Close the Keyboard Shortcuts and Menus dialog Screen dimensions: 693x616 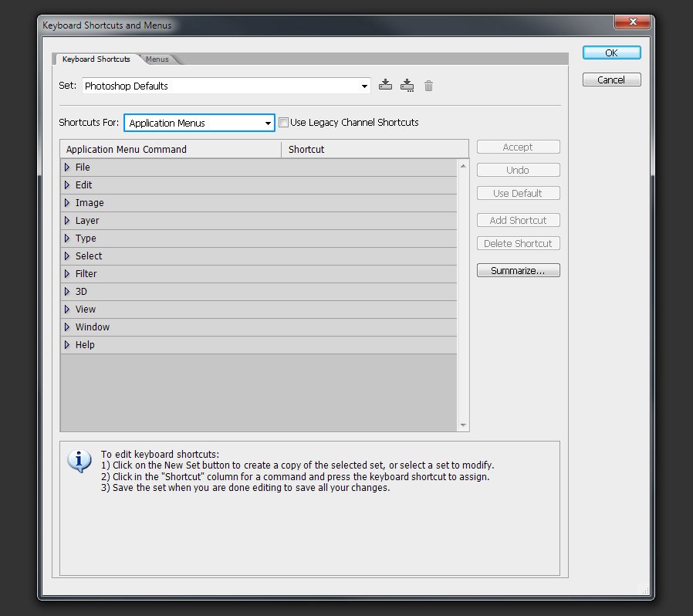(633, 21)
